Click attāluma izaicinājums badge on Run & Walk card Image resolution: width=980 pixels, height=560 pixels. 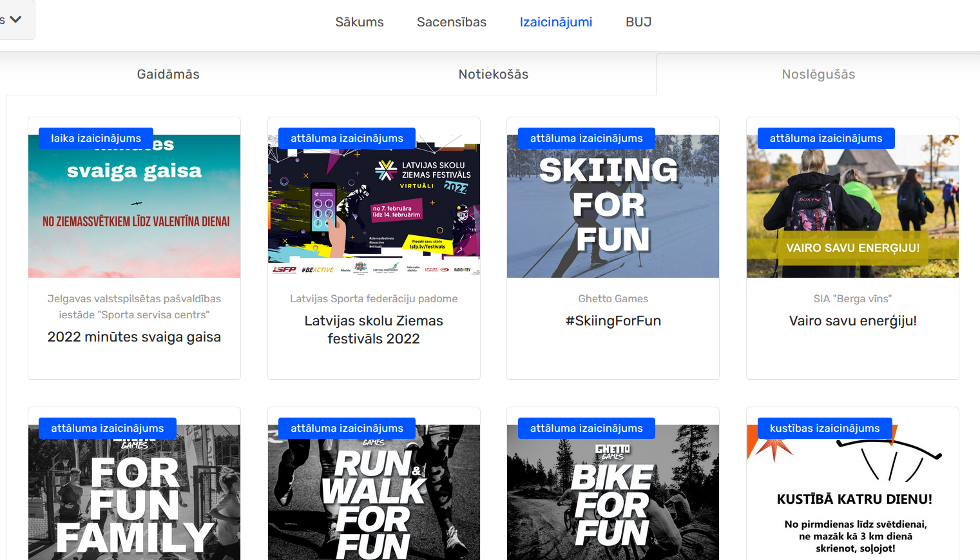pos(347,428)
